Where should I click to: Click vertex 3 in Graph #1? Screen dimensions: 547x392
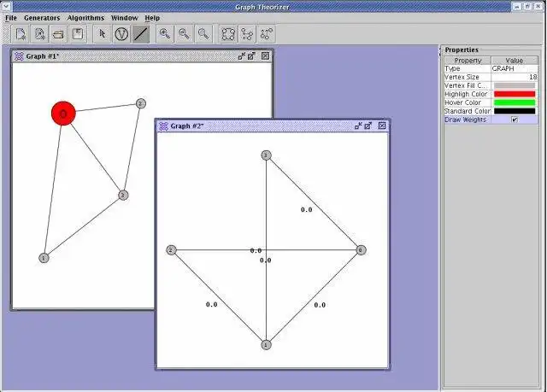[x=123, y=195]
